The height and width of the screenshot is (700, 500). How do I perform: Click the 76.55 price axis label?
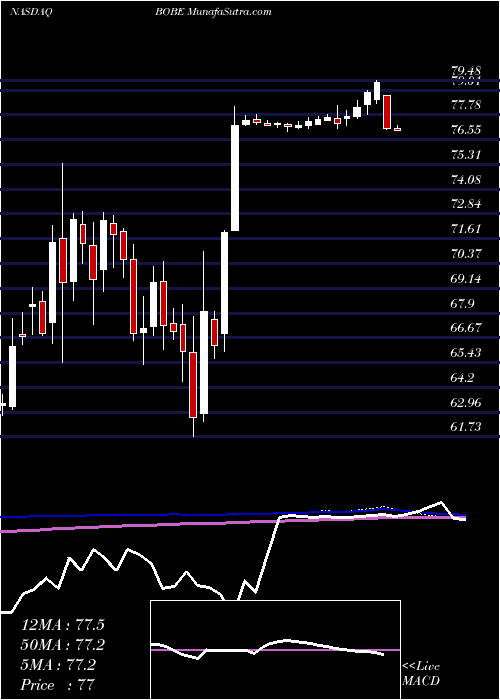[x=466, y=130]
